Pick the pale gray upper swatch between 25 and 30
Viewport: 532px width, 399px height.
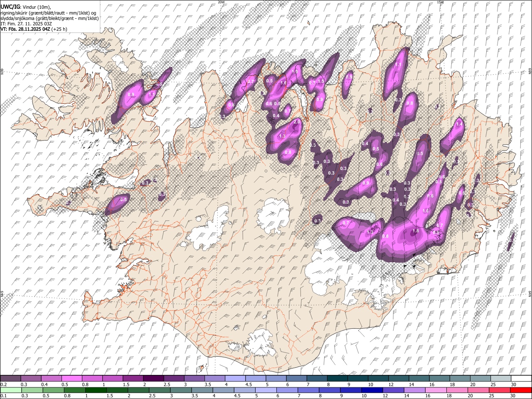(x=501, y=378)
